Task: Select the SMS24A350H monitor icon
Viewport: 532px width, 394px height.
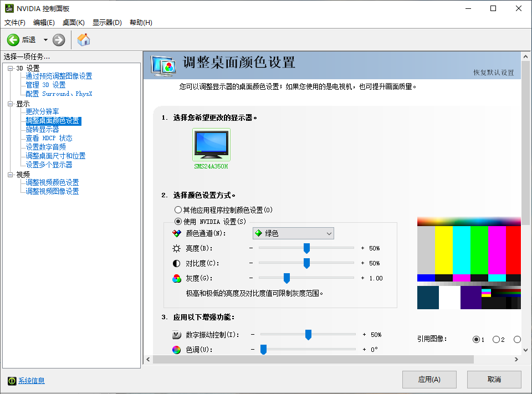Action: (x=211, y=145)
